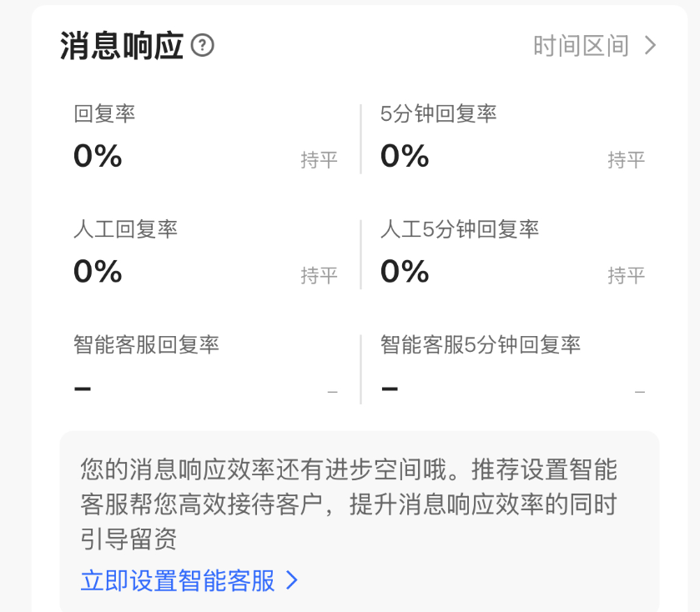Open the 时间区间 time range selector

coord(583,47)
